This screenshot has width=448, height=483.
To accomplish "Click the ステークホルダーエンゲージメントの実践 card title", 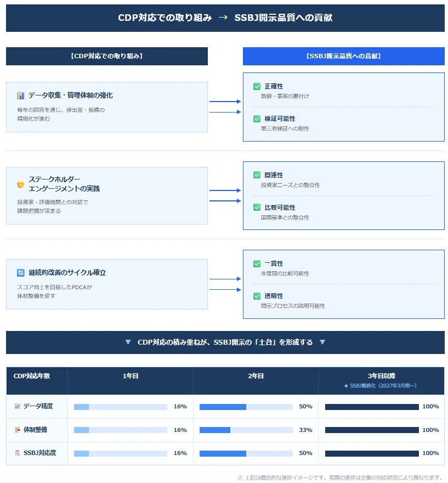I will (64, 184).
